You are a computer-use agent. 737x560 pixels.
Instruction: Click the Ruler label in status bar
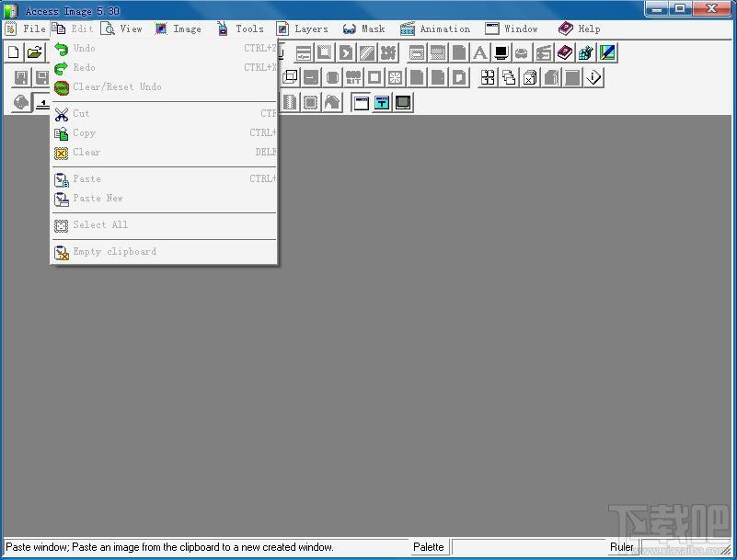click(x=622, y=547)
